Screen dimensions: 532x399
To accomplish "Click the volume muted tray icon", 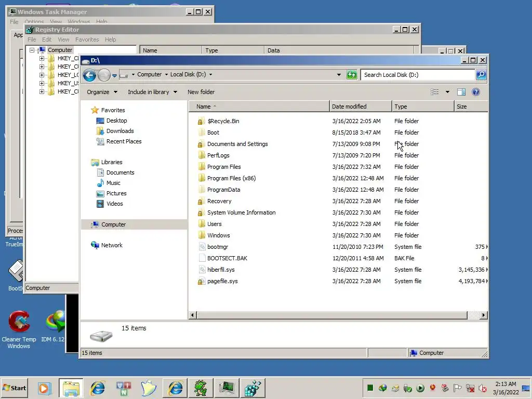I will click(482, 388).
